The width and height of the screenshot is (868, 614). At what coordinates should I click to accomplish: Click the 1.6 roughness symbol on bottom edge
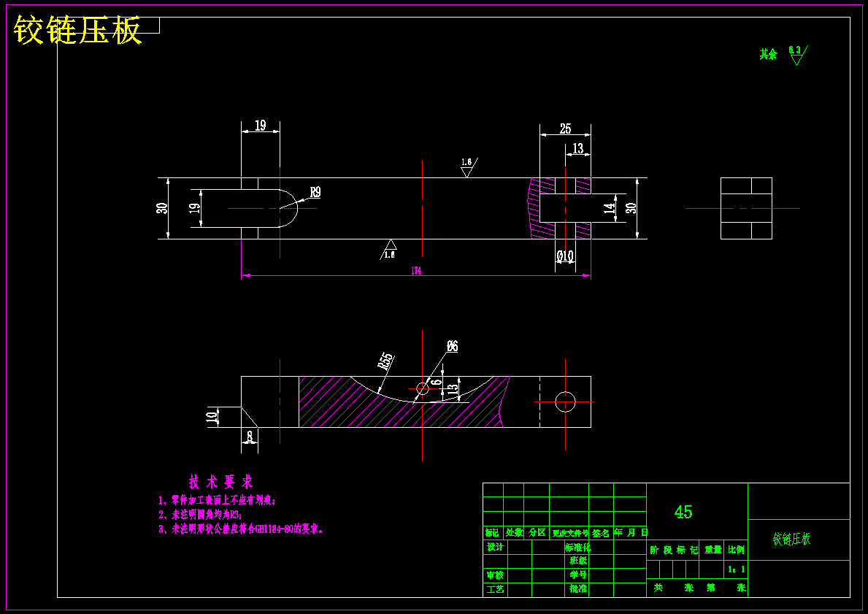point(389,250)
